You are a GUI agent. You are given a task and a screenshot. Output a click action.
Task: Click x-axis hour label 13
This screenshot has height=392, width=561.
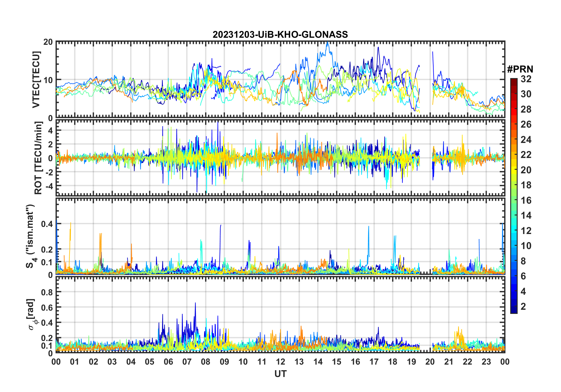tap(299, 362)
